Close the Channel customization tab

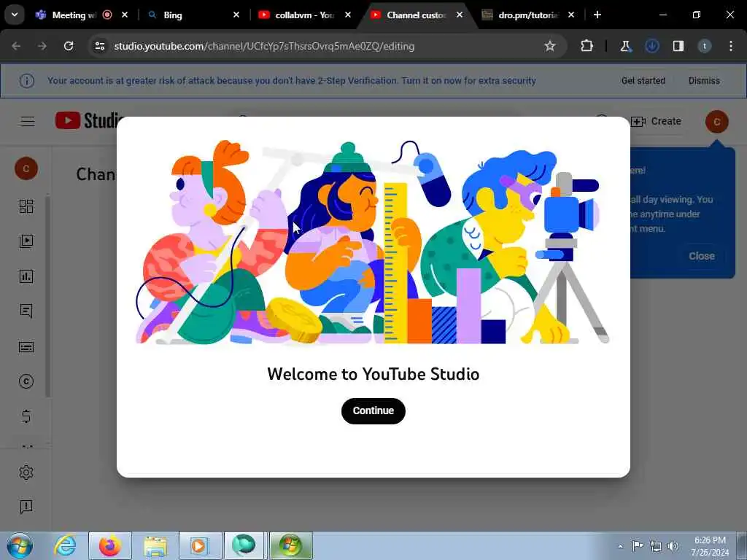460,15
